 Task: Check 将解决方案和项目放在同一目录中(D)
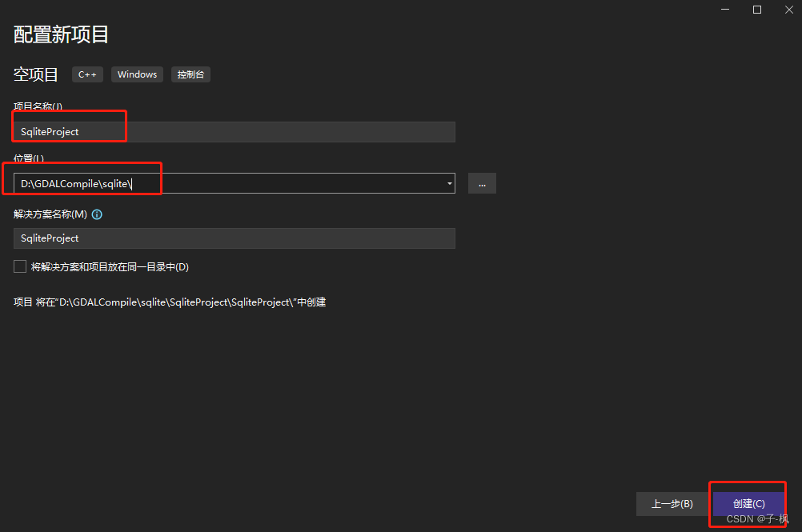coord(19,266)
